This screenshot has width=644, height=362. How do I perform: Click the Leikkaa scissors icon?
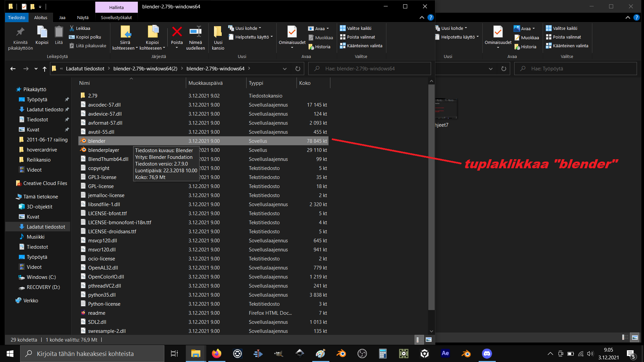72,28
